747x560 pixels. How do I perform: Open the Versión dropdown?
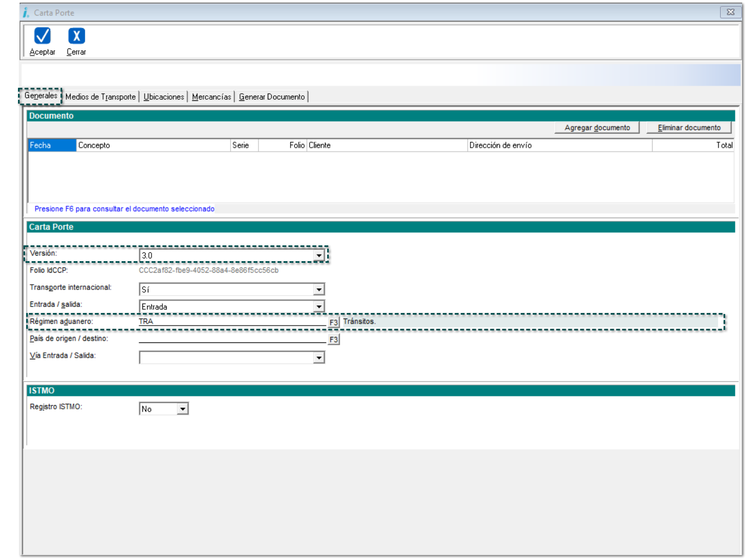319,255
